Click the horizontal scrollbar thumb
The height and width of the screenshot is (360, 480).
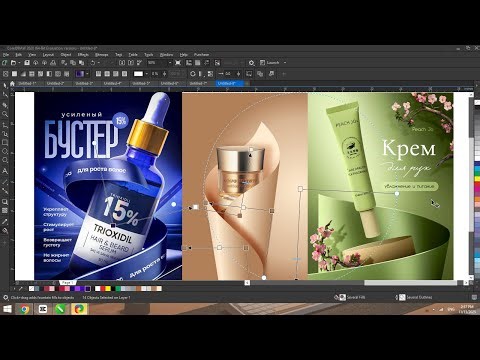pos(411,283)
